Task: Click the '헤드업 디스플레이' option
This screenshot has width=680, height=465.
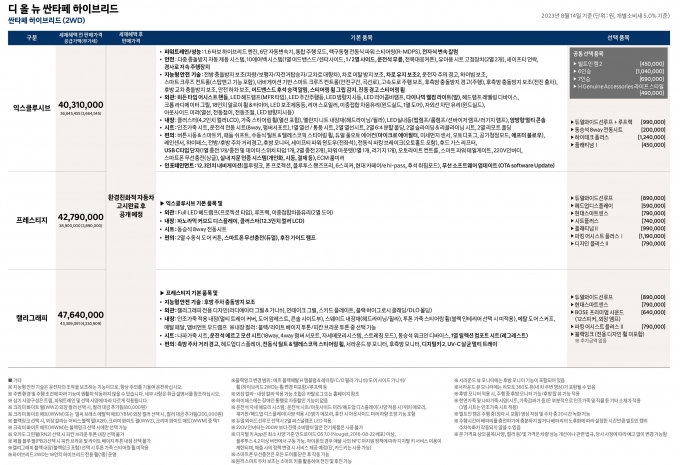Action: 592,206
